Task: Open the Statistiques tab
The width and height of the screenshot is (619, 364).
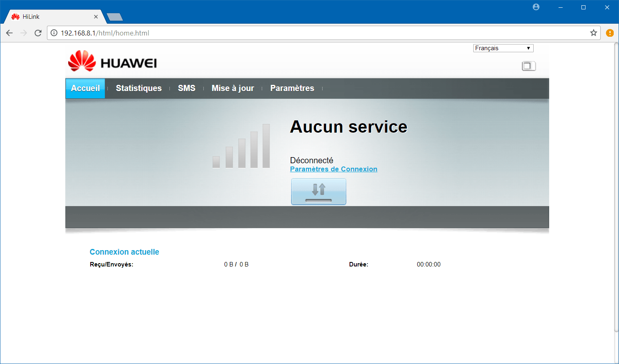Action: [x=139, y=88]
